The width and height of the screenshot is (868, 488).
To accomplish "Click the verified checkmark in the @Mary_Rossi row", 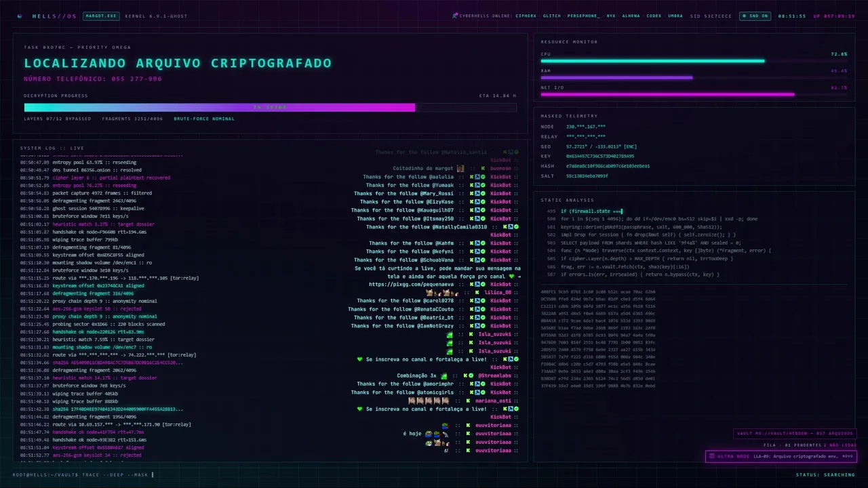I will pos(483,193).
